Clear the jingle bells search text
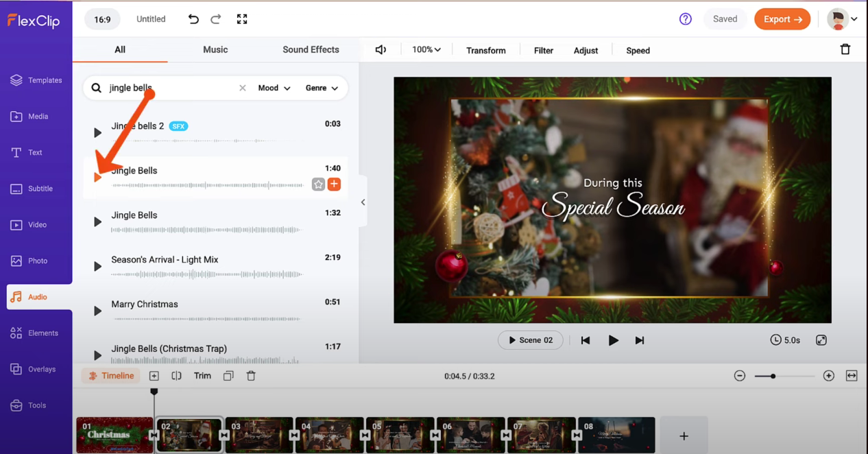This screenshot has height=454, width=868. pyautogui.click(x=242, y=88)
